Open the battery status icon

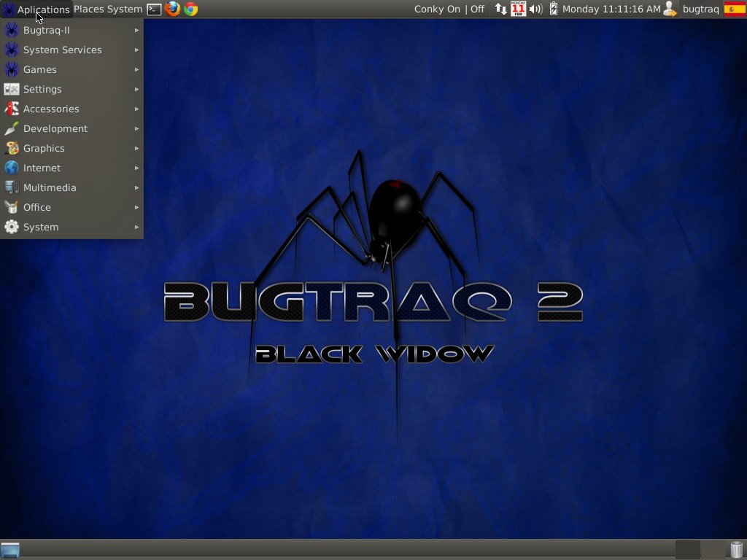click(x=554, y=9)
